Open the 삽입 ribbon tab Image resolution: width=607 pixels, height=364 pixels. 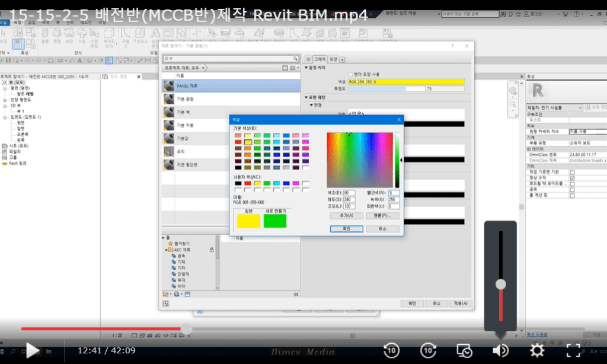31,23
